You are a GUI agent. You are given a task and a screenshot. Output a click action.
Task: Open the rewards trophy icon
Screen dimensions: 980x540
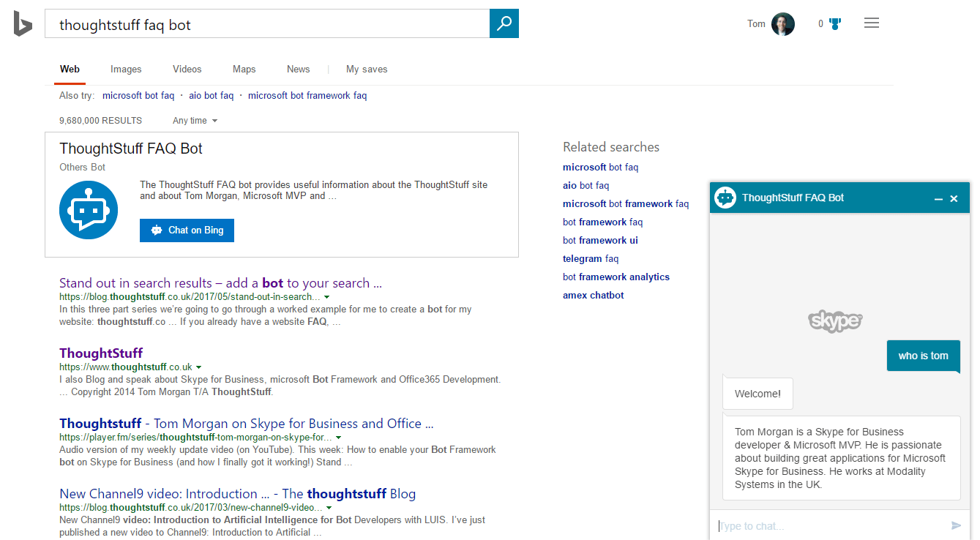click(x=835, y=23)
